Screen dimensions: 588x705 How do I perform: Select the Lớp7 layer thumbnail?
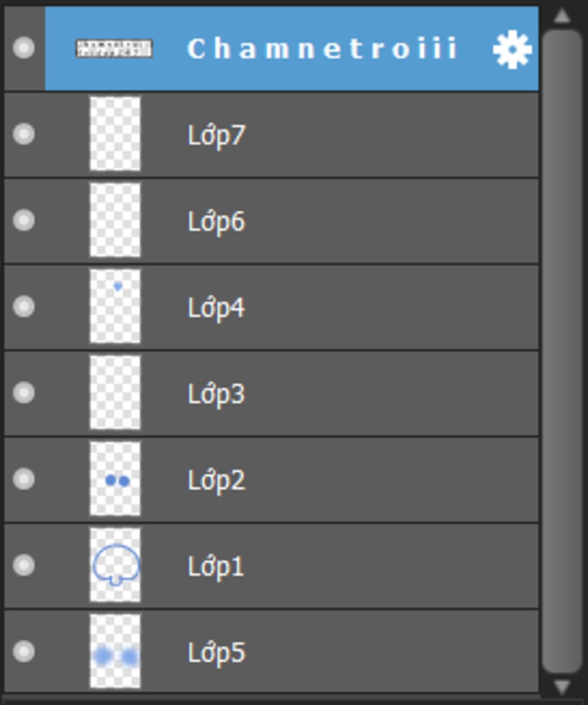115,134
